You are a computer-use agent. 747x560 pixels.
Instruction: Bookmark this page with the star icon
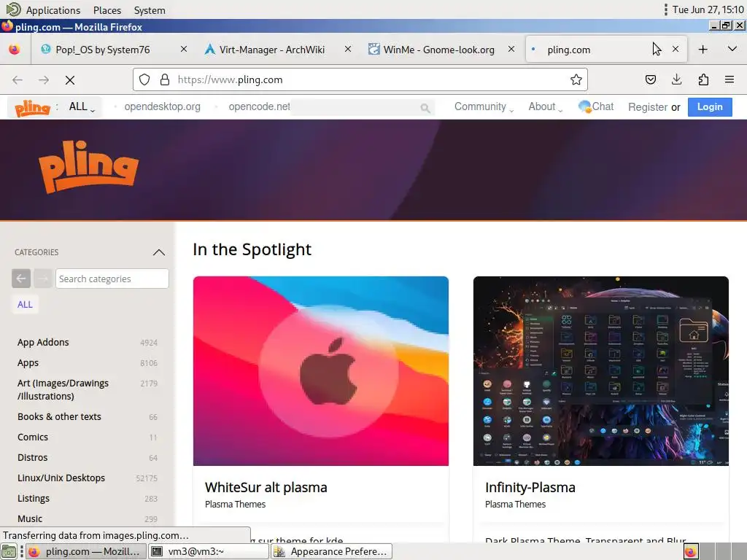click(x=576, y=79)
